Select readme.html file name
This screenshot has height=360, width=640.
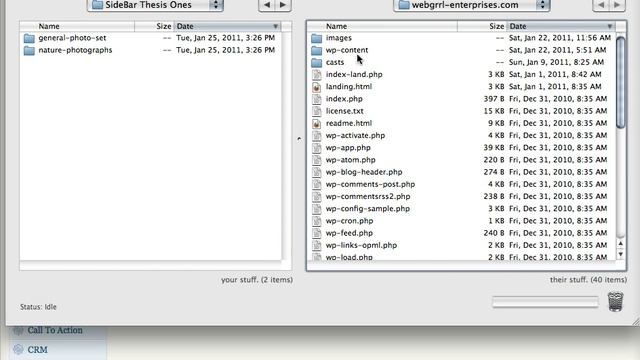point(349,123)
